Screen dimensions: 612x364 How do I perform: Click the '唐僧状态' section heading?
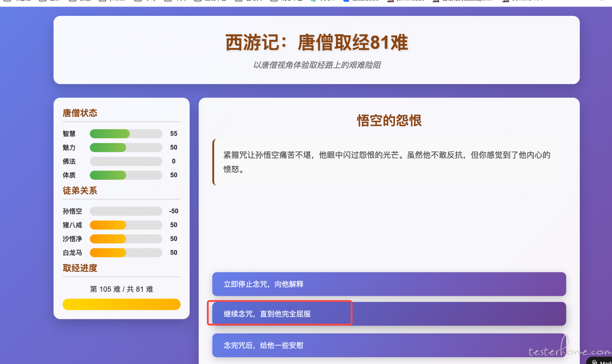click(x=80, y=113)
